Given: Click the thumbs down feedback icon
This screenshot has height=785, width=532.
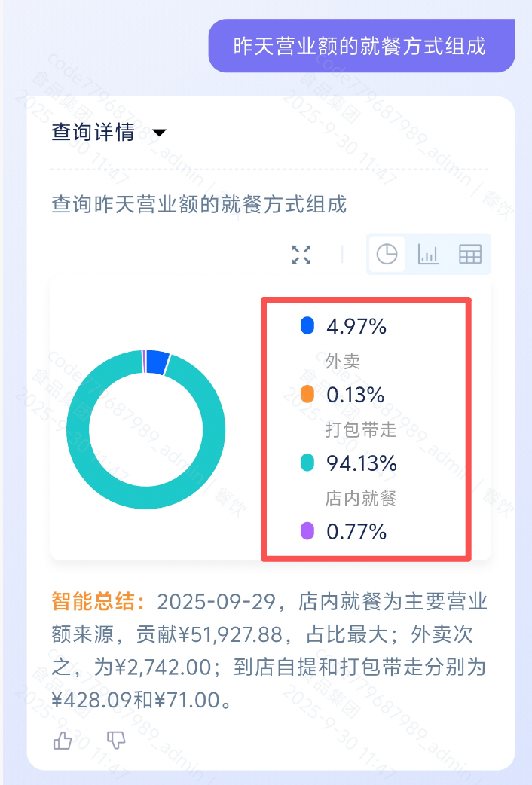Looking at the screenshot, I should click(116, 741).
